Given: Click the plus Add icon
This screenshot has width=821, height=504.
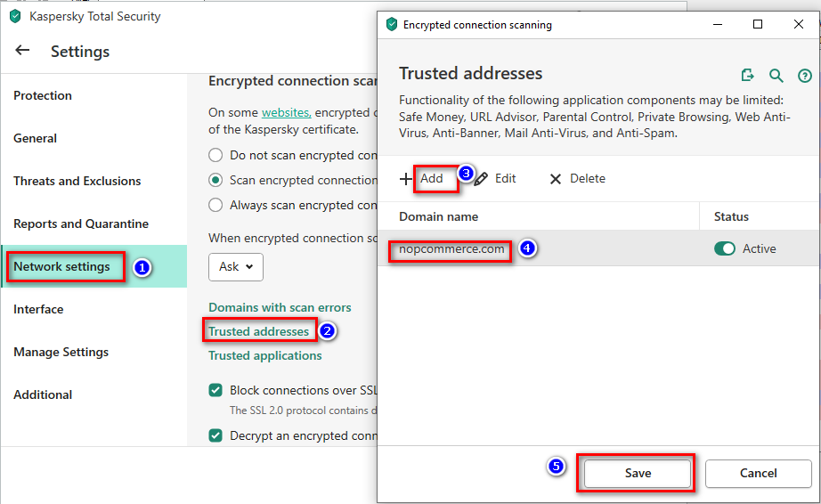Looking at the screenshot, I should tap(406, 179).
